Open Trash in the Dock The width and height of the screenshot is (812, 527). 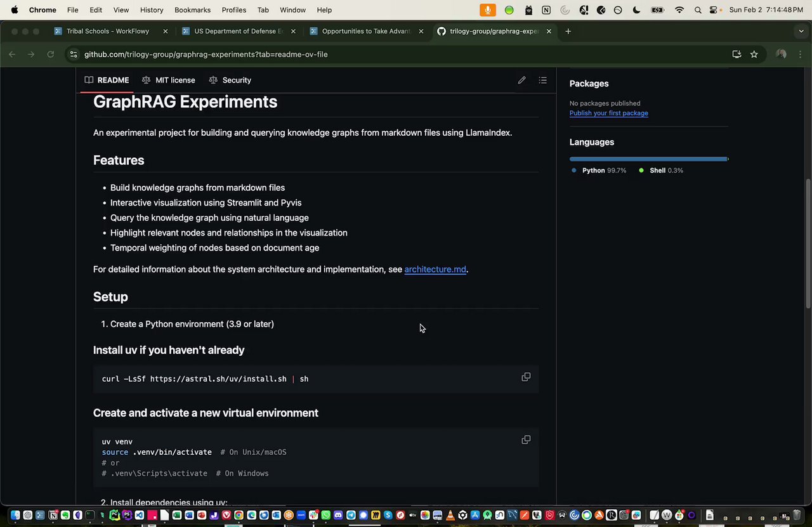click(797, 515)
